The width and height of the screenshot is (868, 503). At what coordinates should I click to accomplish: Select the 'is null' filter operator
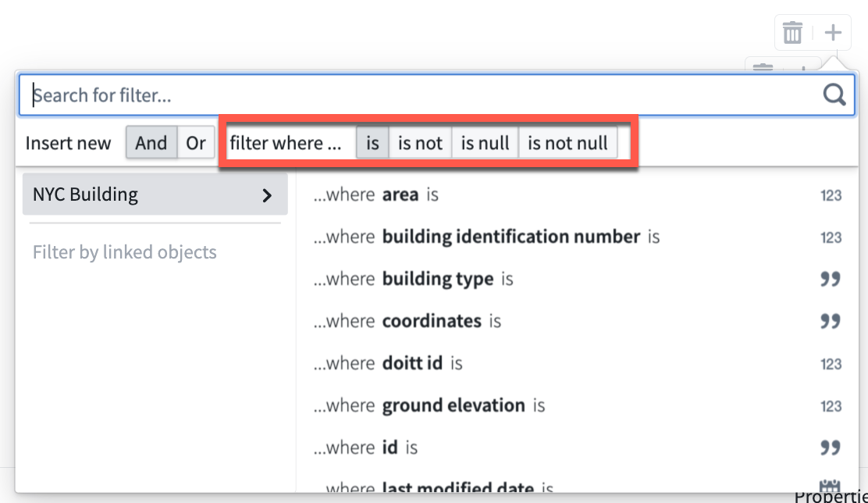coord(485,143)
